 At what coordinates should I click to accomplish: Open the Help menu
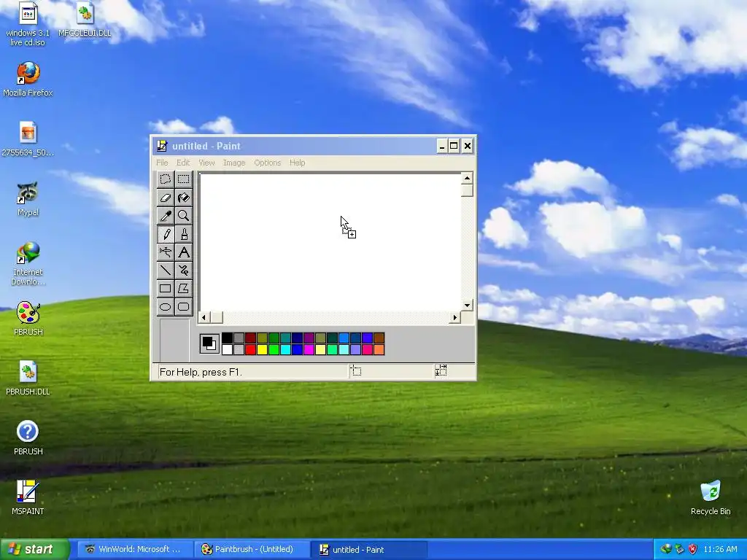(298, 163)
